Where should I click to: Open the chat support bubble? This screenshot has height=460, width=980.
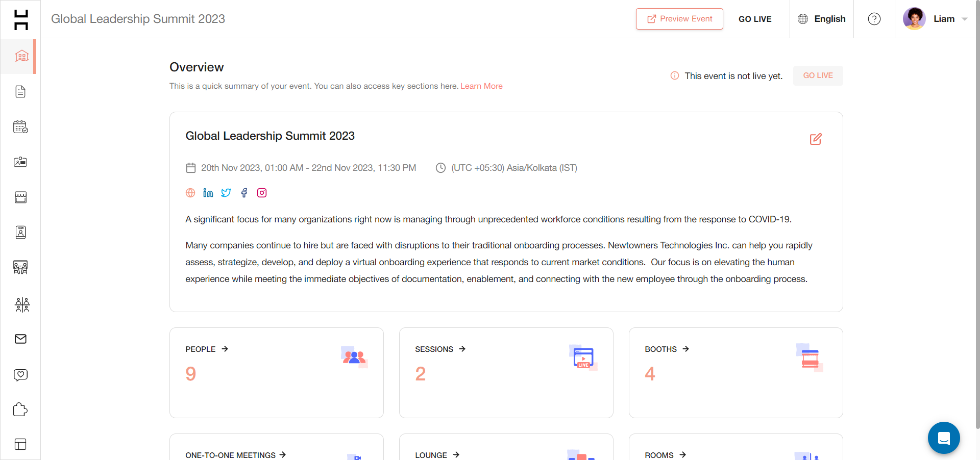coord(944,438)
